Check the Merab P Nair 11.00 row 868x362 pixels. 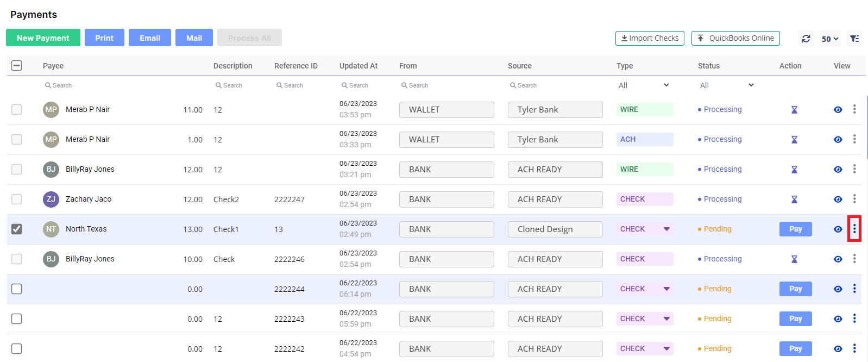point(17,109)
